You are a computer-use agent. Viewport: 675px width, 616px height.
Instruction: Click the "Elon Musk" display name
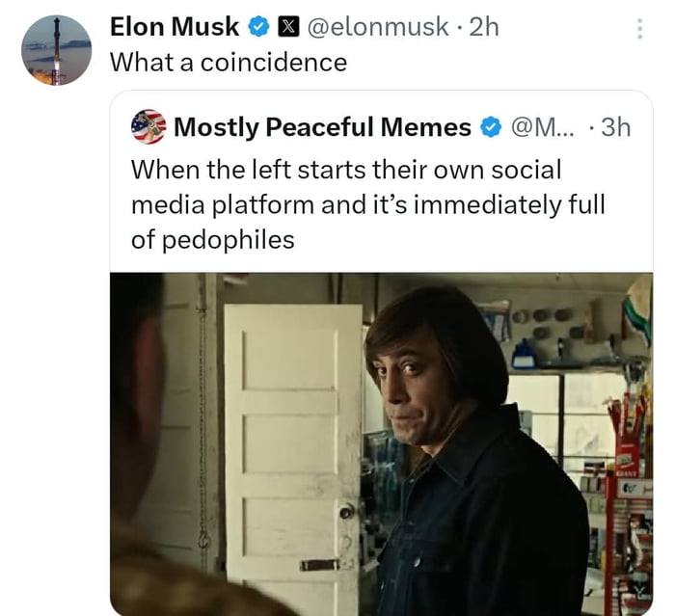coord(175,28)
